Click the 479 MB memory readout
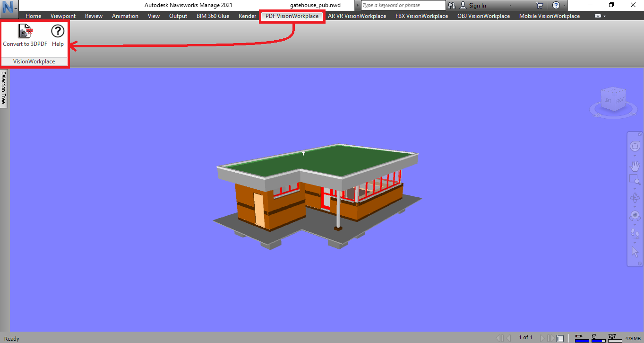Viewport: 644px width, 343px height. pyautogui.click(x=633, y=338)
